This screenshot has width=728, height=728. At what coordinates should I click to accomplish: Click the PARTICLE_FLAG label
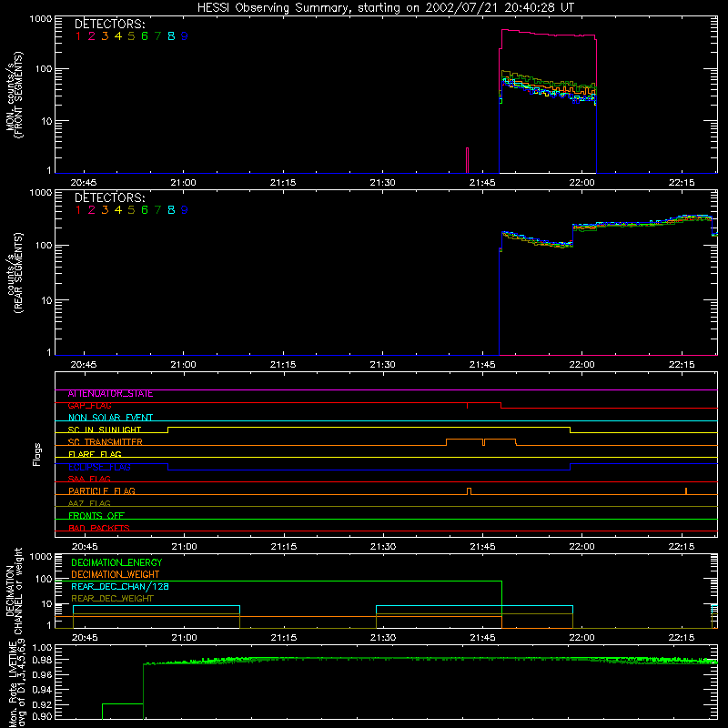102,491
